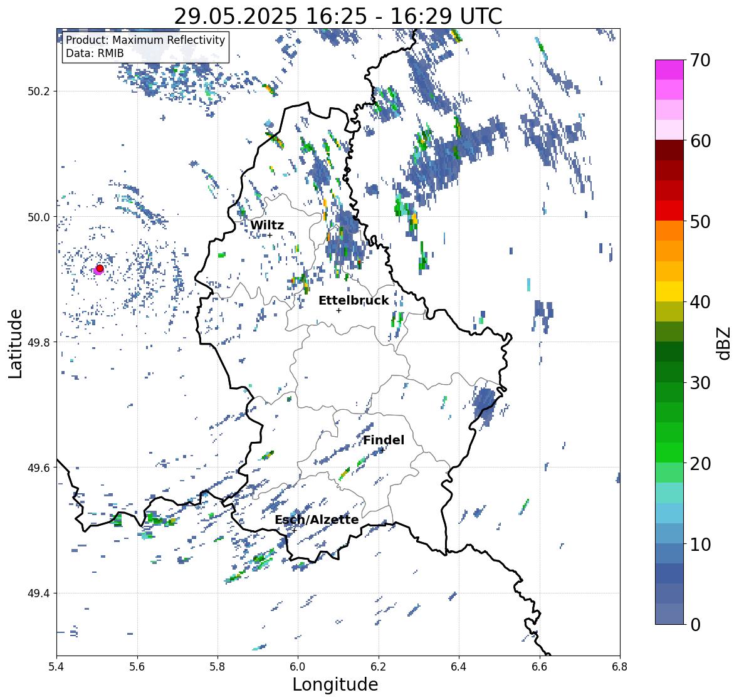The image size is (739, 700).
Task: Click the colorbar tick label 0
Action: (x=695, y=625)
